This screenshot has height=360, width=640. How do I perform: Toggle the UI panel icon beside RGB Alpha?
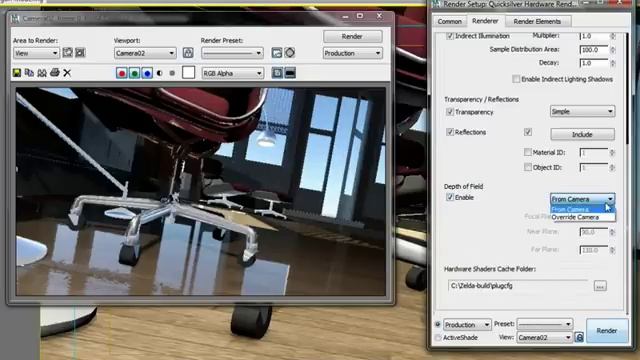[x=290, y=73]
